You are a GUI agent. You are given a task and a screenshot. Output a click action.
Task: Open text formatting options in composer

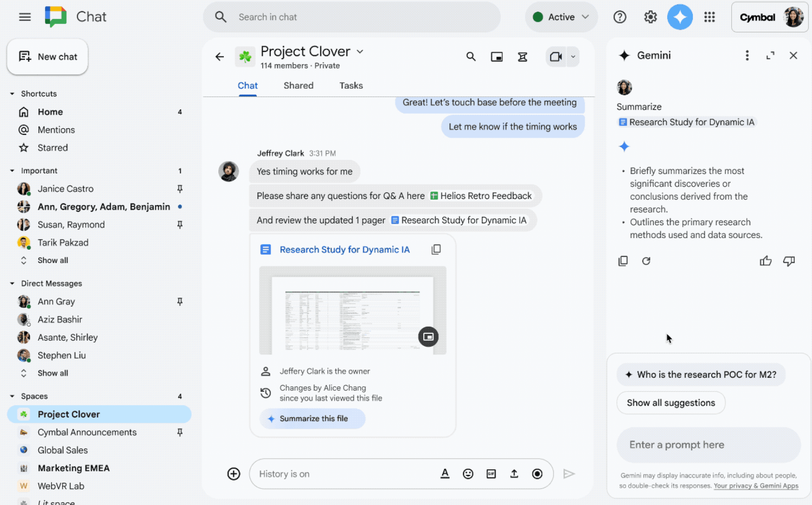(445, 474)
